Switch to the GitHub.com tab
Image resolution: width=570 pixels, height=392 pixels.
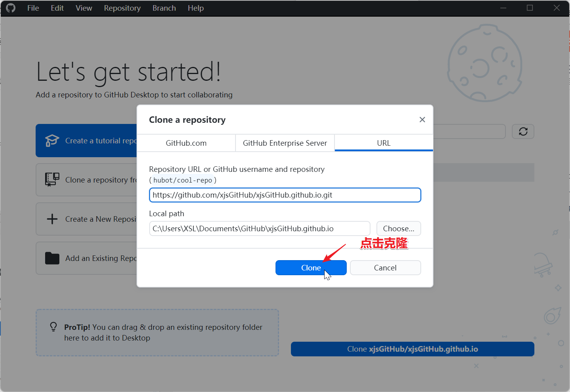(186, 143)
